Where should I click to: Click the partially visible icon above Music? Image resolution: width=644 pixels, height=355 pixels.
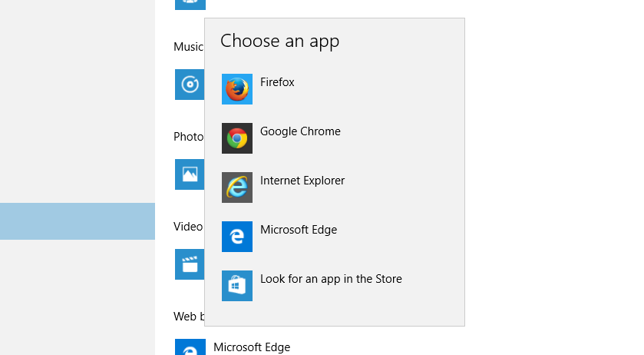[190, 4]
